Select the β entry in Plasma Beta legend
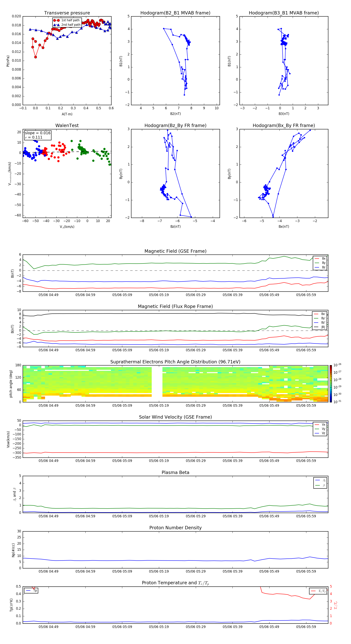351x644 pixels. coord(320,485)
